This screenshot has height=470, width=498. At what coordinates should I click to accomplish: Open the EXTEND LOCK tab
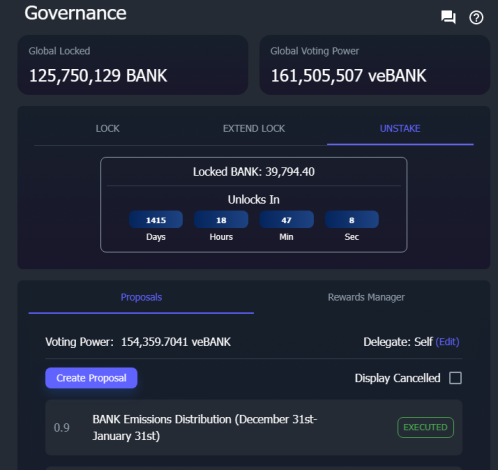pyautogui.click(x=254, y=129)
